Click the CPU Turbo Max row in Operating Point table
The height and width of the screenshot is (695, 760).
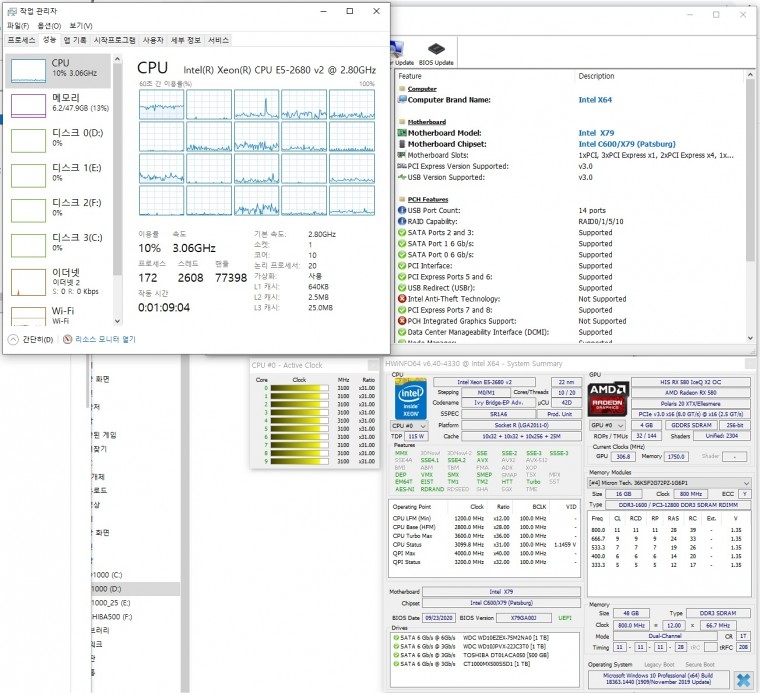(x=484, y=536)
